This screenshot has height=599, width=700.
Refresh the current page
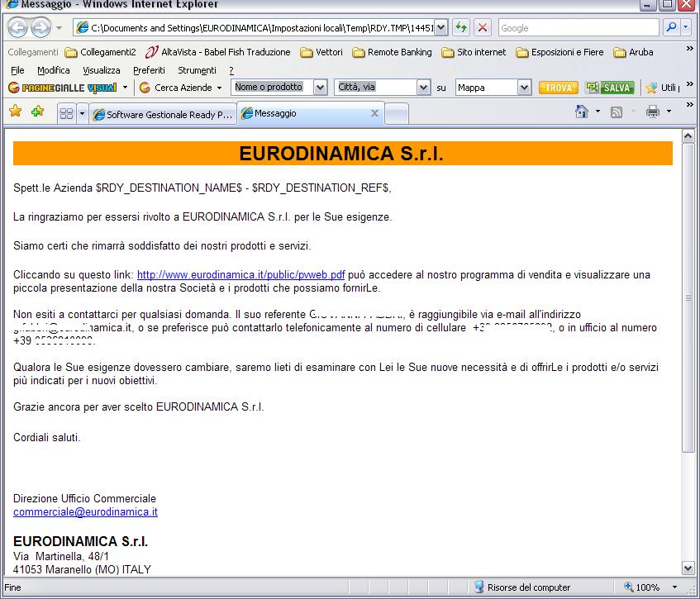[x=460, y=27]
